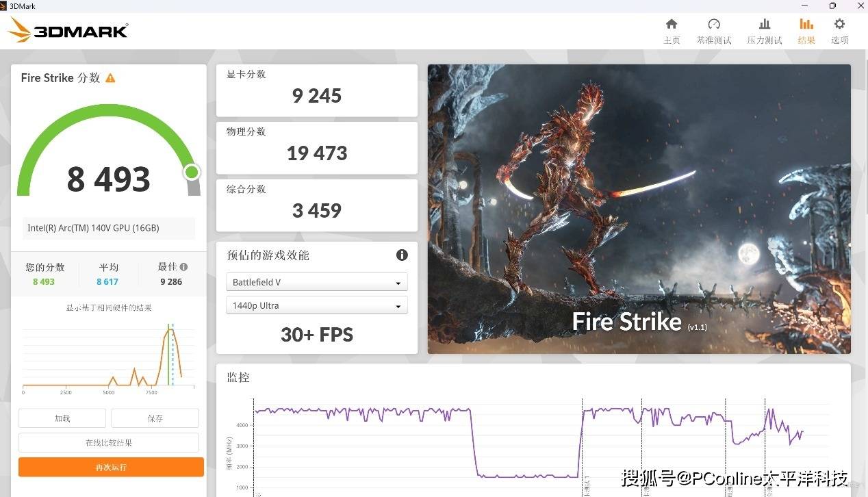Open the Home (主页) tab
Image resolution: width=868 pixels, height=497 pixels.
[672, 31]
